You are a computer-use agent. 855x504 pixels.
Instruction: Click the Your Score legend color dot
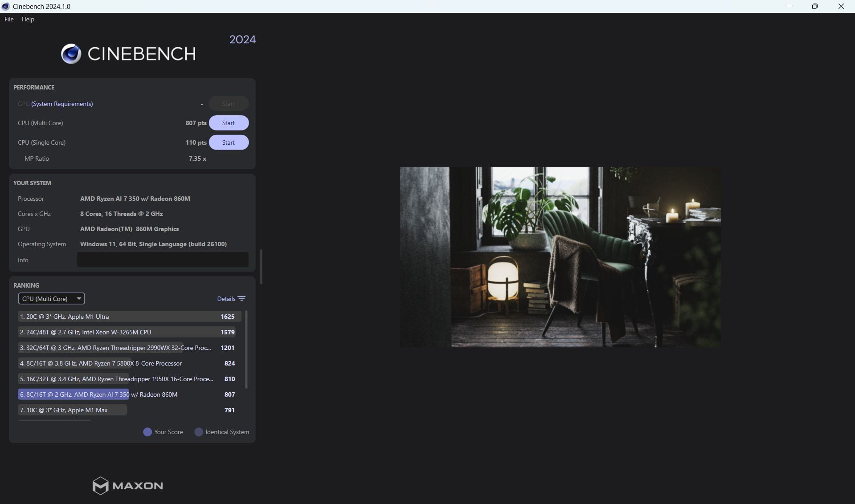click(147, 432)
